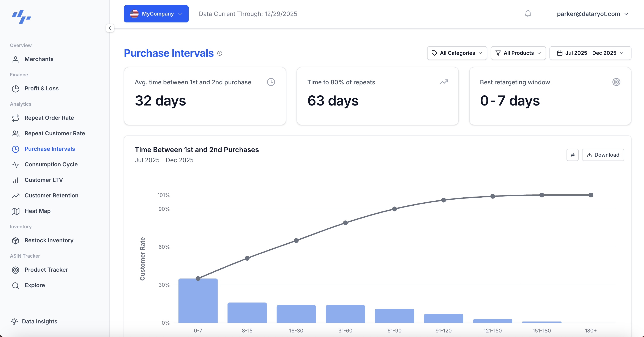Open the Jul 2025 - Dec 2025 date picker
Viewport: 644px width, 337px height.
pyautogui.click(x=590, y=53)
